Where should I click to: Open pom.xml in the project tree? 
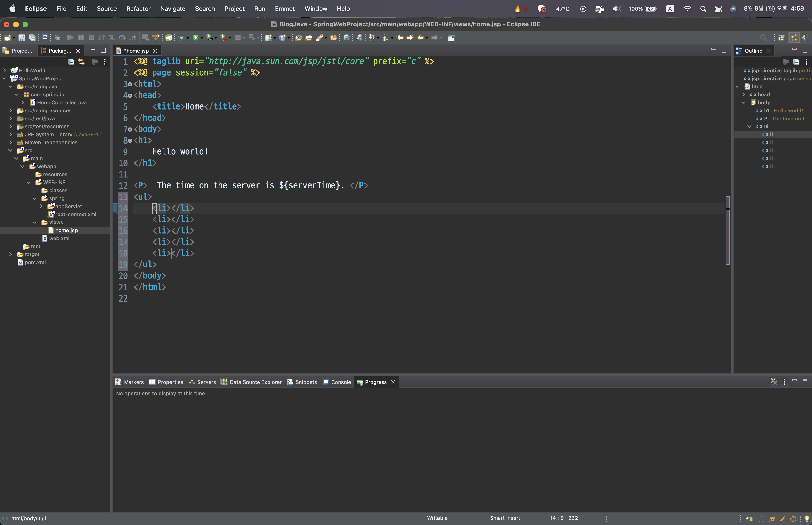click(35, 262)
